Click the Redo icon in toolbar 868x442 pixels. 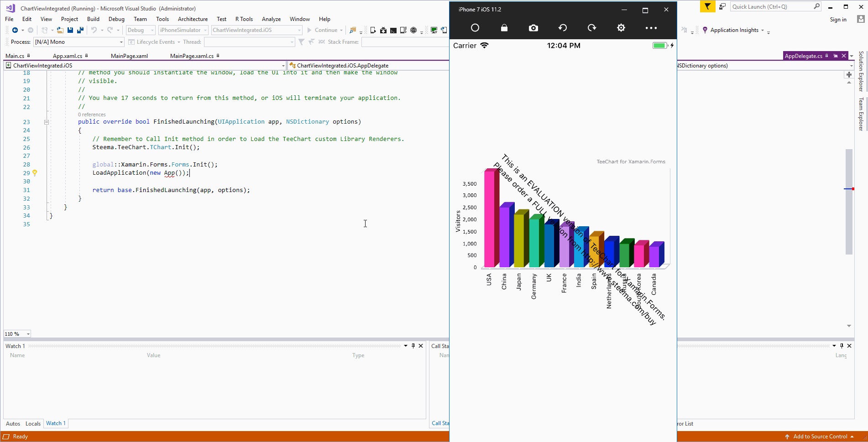point(110,30)
